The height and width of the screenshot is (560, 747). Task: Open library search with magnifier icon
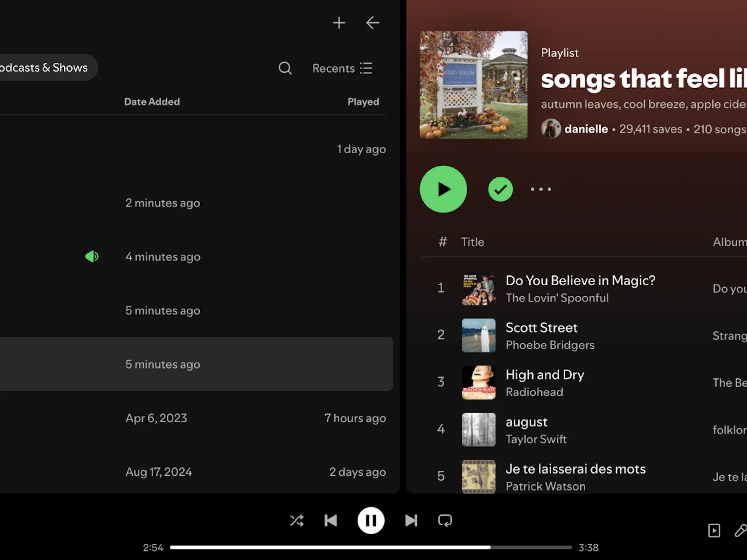(x=285, y=68)
